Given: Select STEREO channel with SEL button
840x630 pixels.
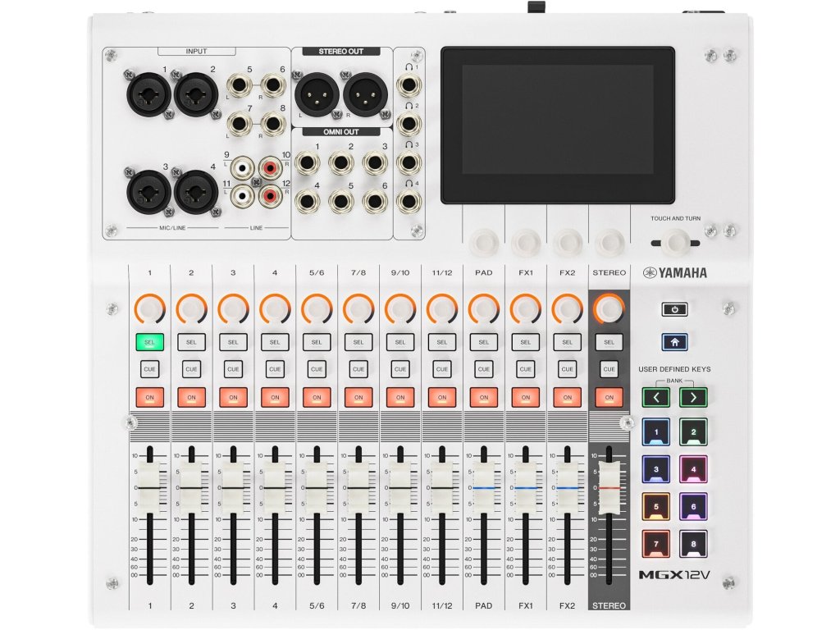Looking at the screenshot, I should 609,342.
